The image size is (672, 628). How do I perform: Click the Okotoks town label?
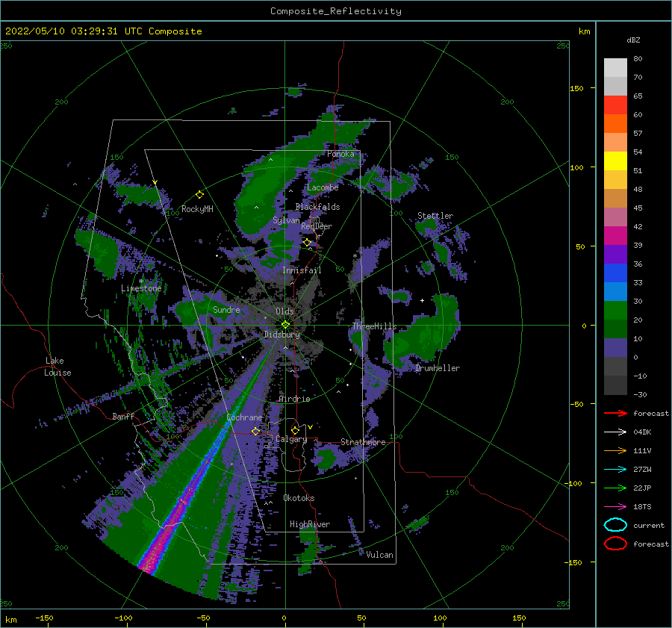coord(299,498)
